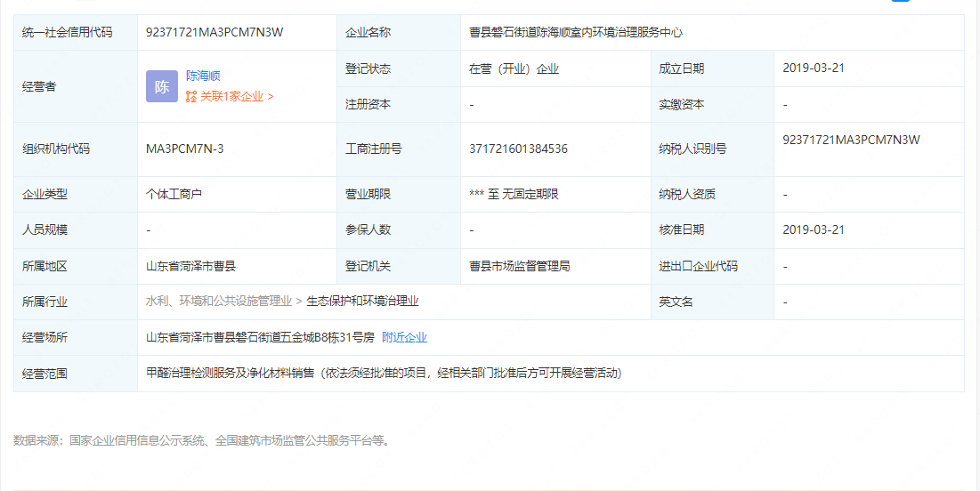Open 水利、环境和公共设施管理业 industry link
980x491 pixels.
click(x=219, y=302)
